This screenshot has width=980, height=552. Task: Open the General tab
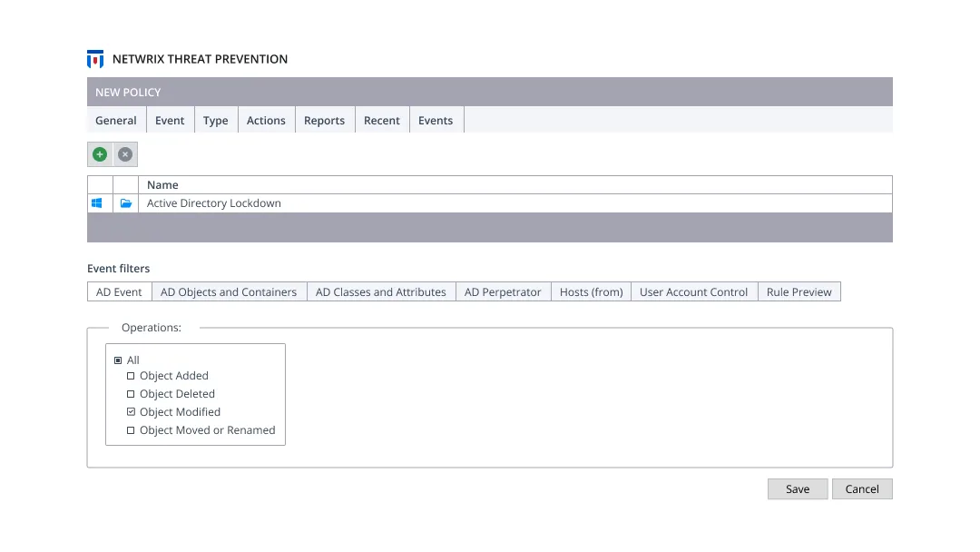[116, 120]
